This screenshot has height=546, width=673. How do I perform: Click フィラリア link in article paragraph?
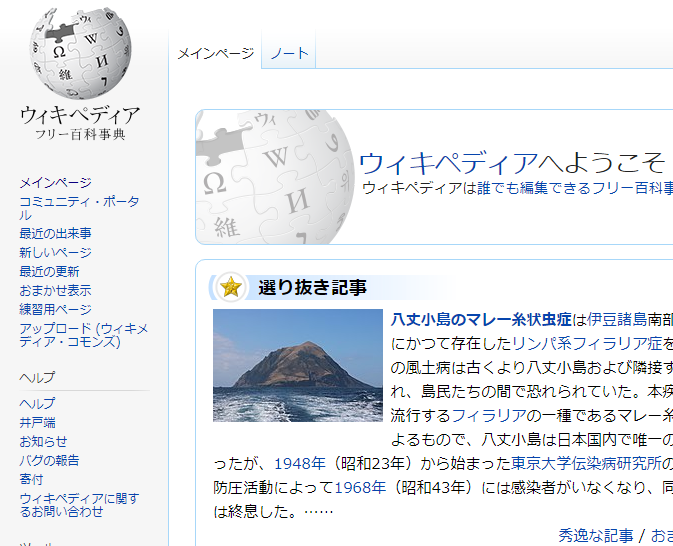click(488, 416)
